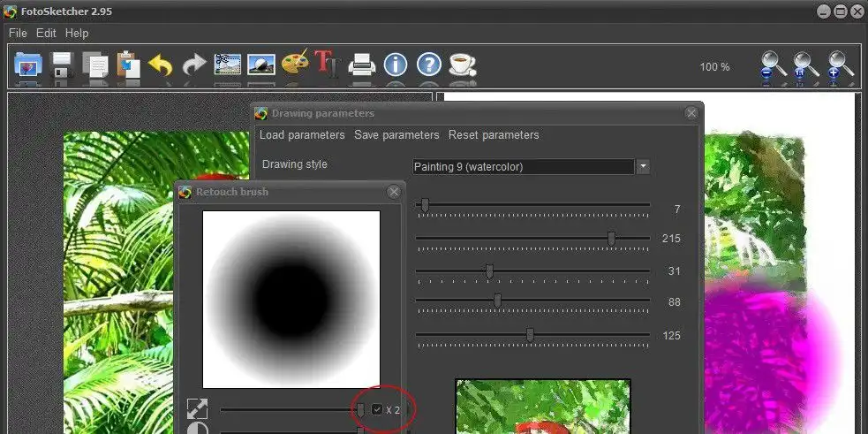Open help with the question mark icon
This screenshot has width=868, height=434.
click(x=429, y=65)
